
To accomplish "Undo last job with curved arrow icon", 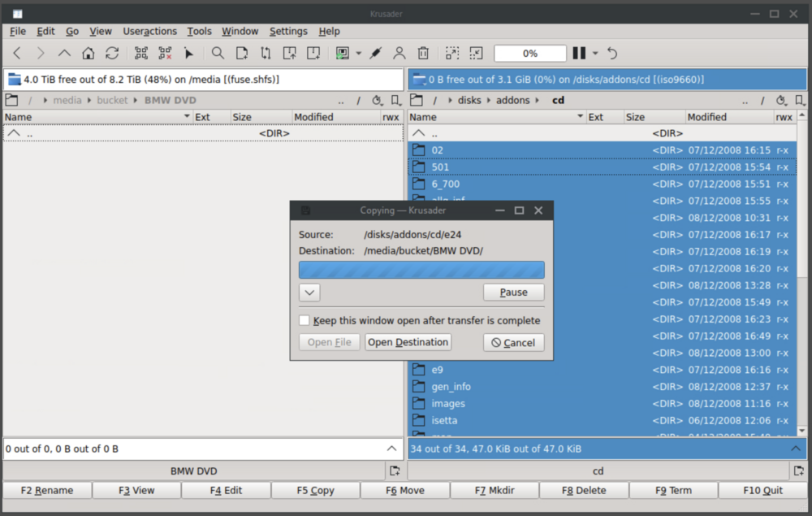I will tap(612, 53).
